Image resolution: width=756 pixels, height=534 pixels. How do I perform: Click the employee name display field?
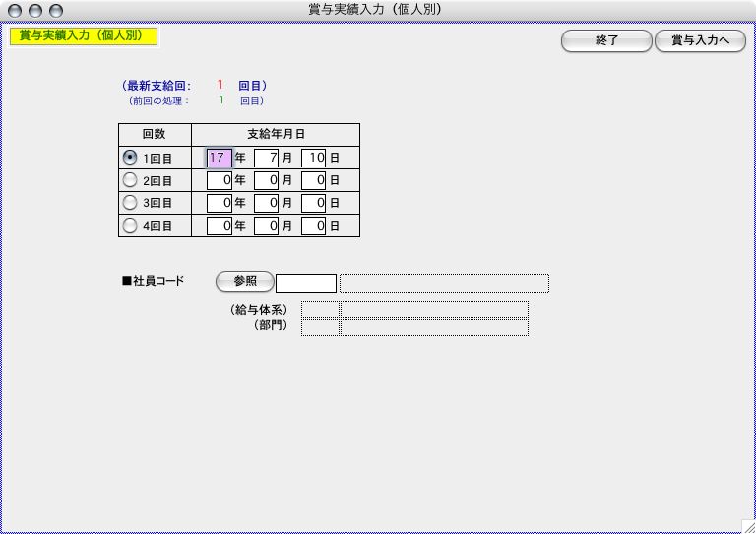tap(444, 284)
